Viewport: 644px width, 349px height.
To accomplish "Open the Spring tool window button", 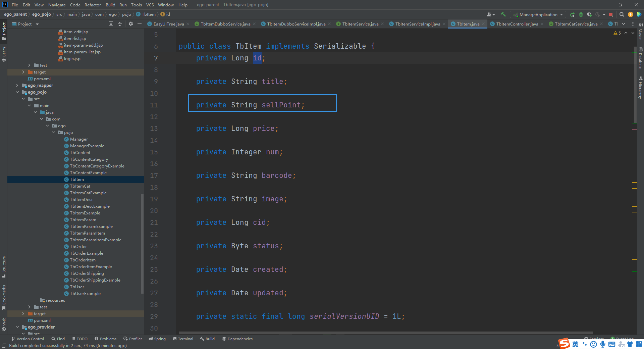I will [157, 339].
